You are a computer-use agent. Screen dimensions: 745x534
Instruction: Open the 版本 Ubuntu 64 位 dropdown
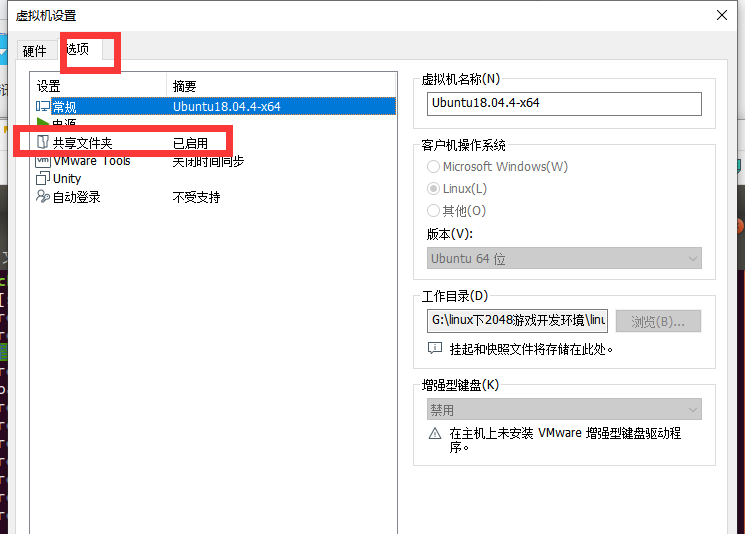point(564,258)
